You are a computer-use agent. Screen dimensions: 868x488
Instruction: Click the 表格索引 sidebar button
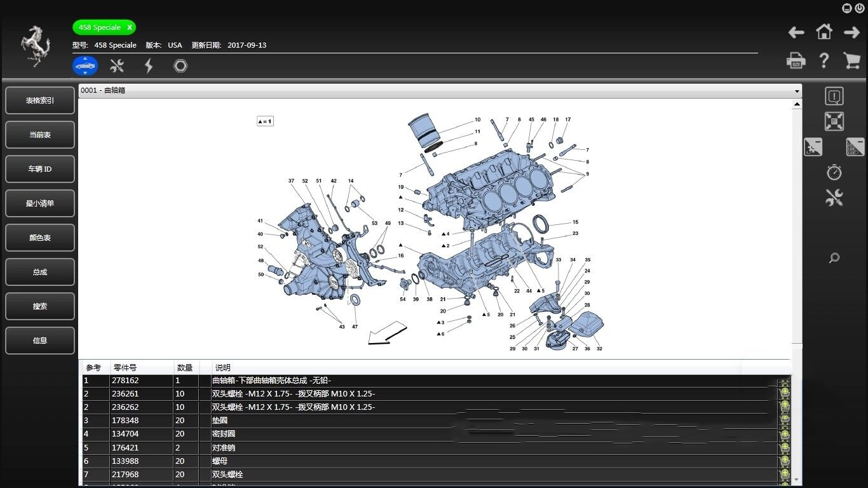click(x=40, y=100)
